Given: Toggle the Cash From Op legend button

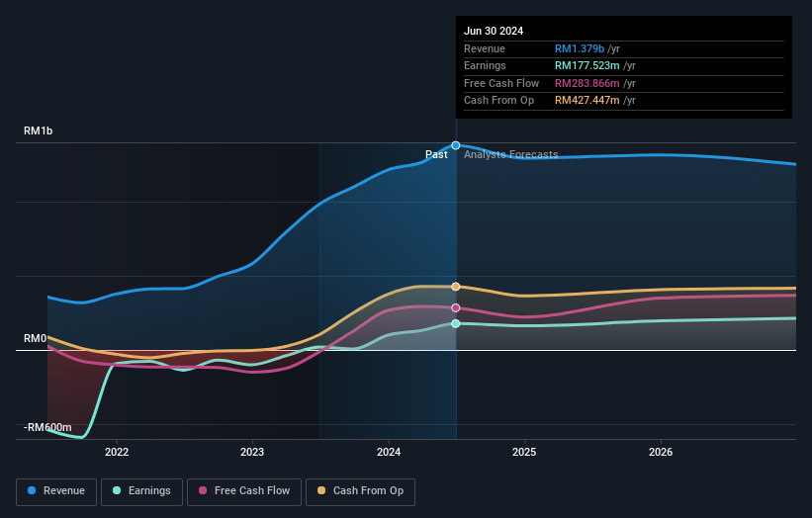Looking at the screenshot, I should [x=360, y=491].
